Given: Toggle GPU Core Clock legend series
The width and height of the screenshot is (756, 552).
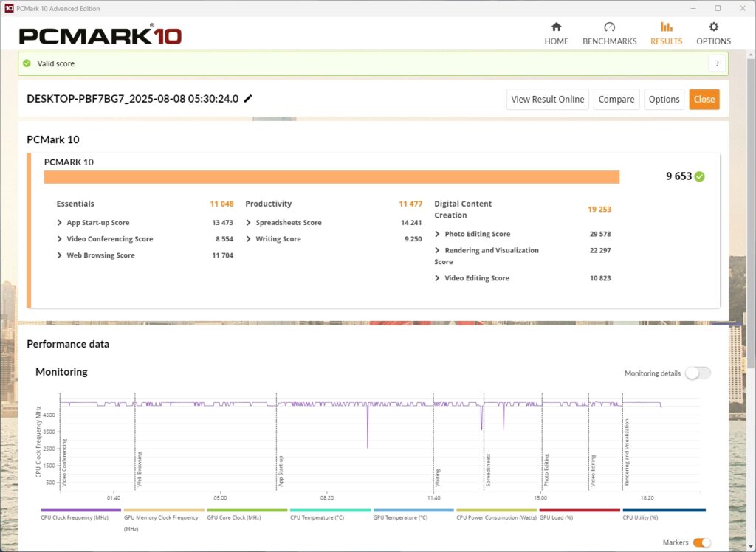Looking at the screenshot, I should pyautogui.click(x=247, y=514).
